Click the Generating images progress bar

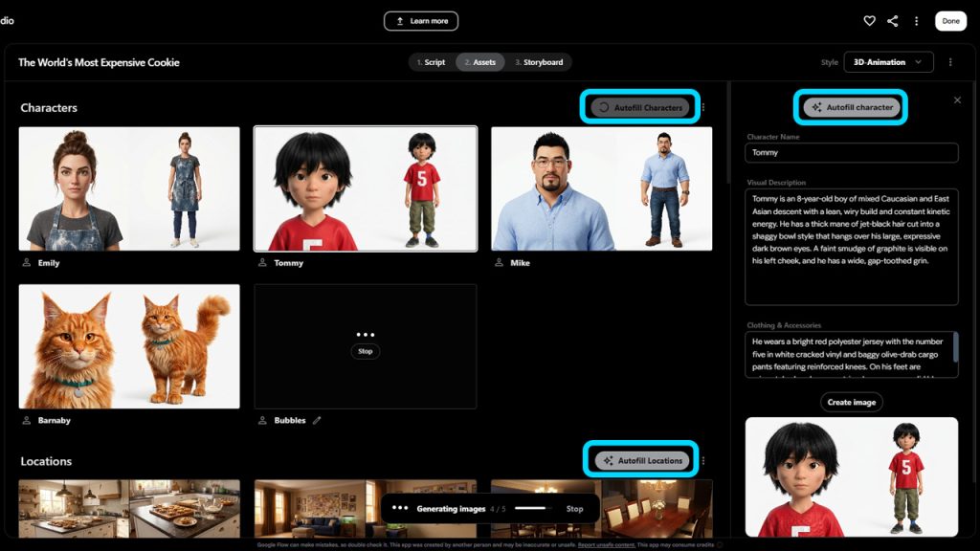click(x=533, y=509)
